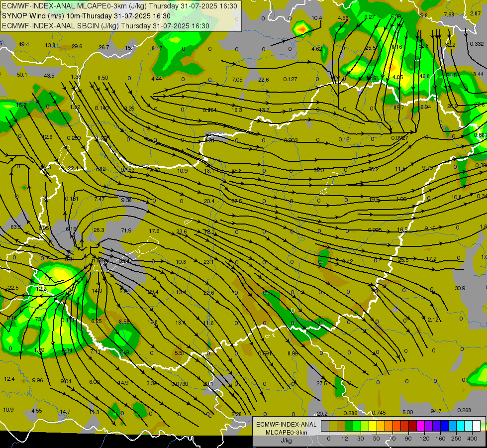The width and height of the screenshot is (487, 448).
Task: Click the pure yellow legend swatch
Action: tap(373, 426)
